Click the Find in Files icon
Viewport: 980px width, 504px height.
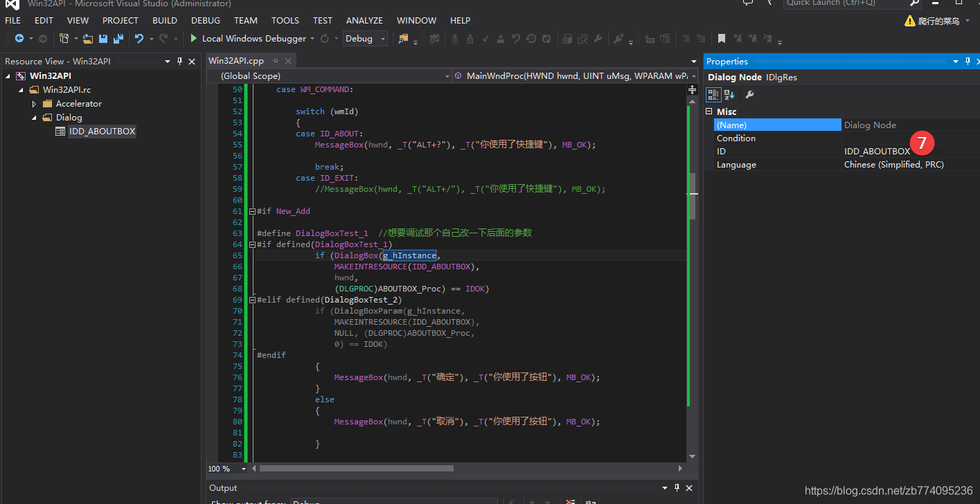[x=404, y=39]
